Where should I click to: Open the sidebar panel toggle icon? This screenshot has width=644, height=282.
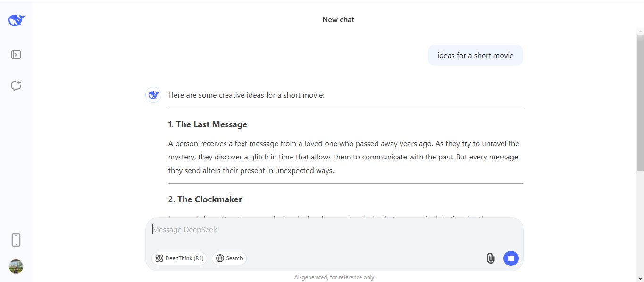[x=16, y=55]
